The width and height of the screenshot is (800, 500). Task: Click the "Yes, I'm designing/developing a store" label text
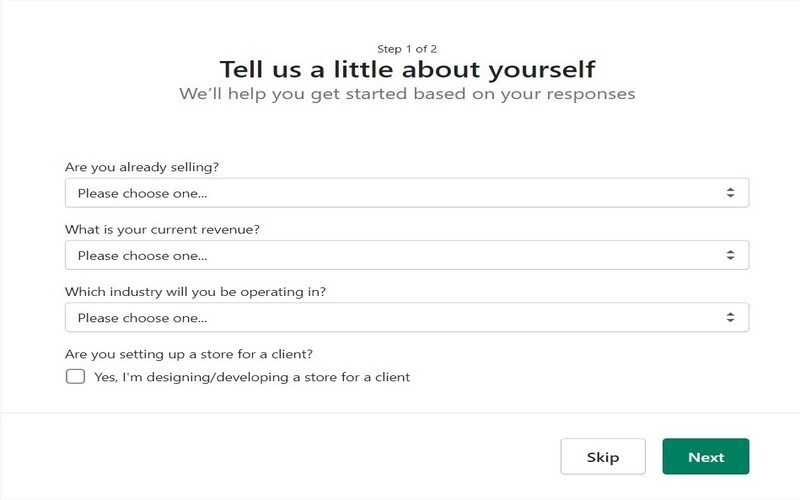pos(252,377)
